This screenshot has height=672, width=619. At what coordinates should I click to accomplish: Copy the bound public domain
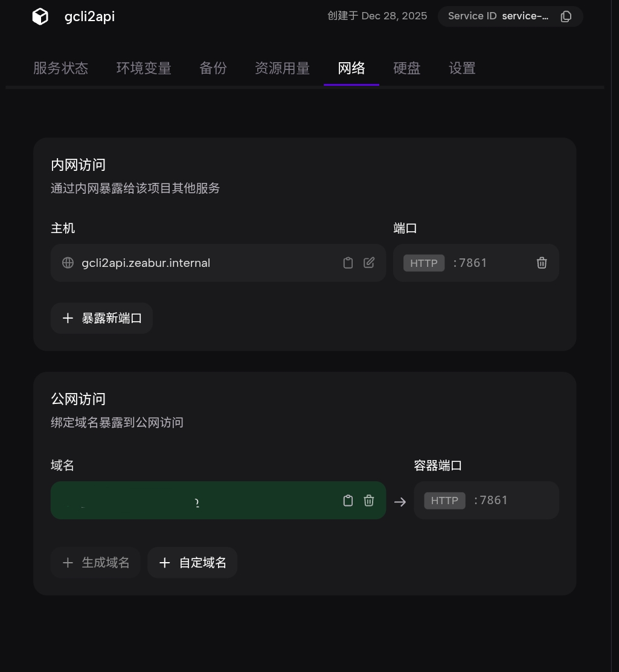pyautogui.click(x=348, y=500)
